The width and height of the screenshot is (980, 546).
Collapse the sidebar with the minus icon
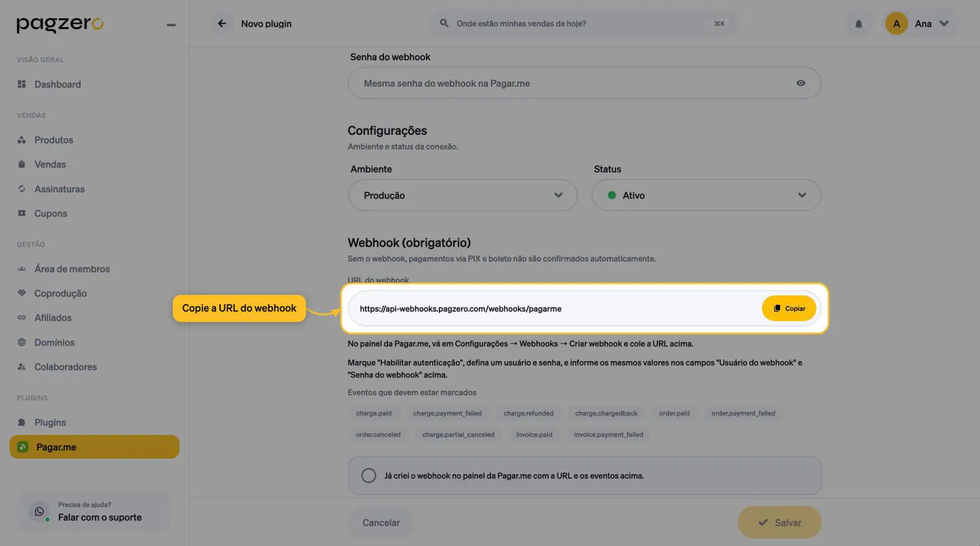pyautogui.click(x=171, y=25)
